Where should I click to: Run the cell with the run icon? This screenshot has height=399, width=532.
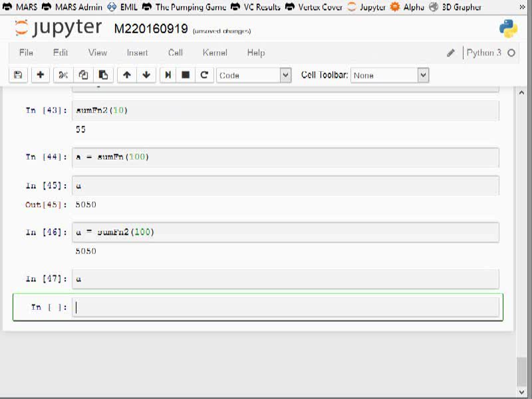[x=168, y=75]
